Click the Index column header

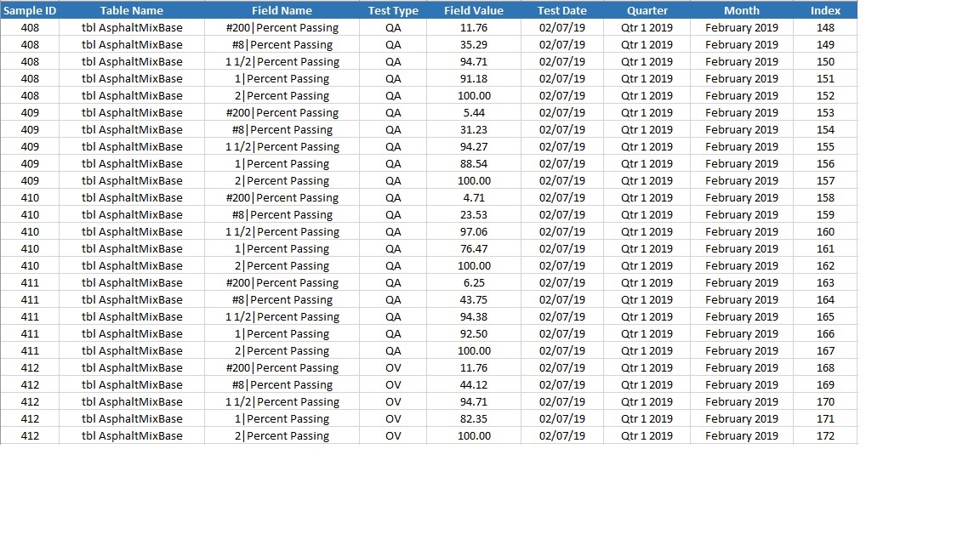[x=826, y=10]
